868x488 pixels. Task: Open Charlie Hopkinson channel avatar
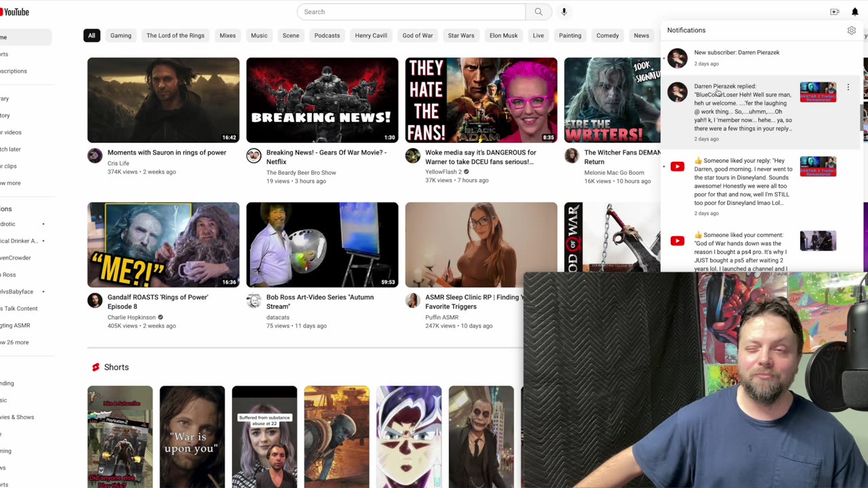tap(95, 300)
